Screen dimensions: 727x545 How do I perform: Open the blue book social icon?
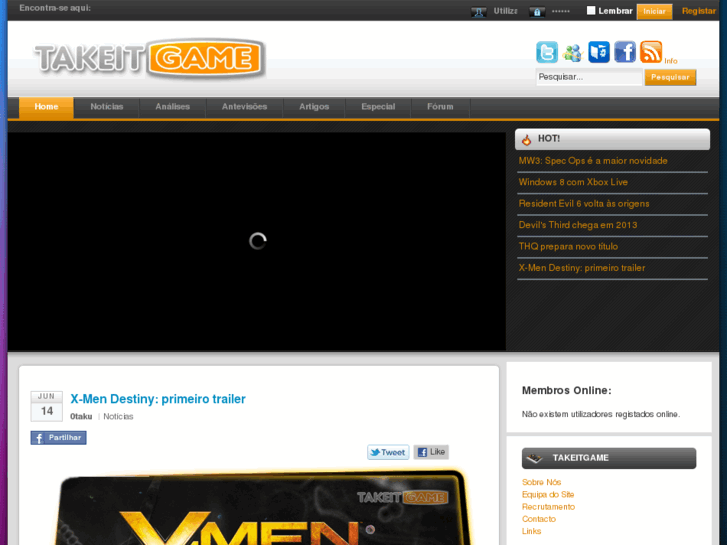click(599, 52)
